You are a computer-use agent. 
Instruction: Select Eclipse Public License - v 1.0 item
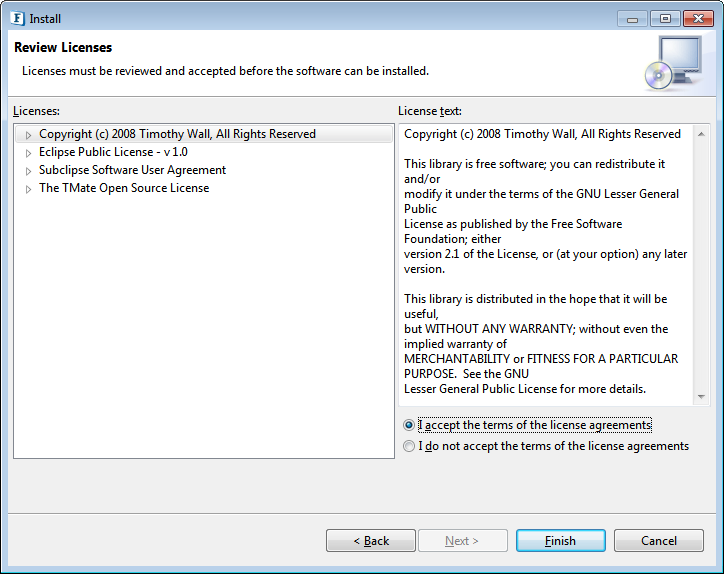(x=113, y=152)
